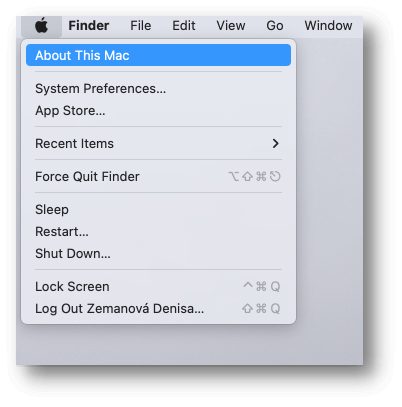This screenshot has height=407, width=402.
Task: Click the Recent Items chevron arrow
Action: [x=275, y=144]
